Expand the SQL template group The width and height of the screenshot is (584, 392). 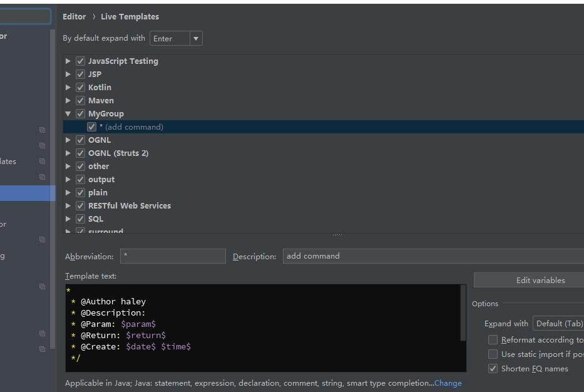(x=68, y=219)
